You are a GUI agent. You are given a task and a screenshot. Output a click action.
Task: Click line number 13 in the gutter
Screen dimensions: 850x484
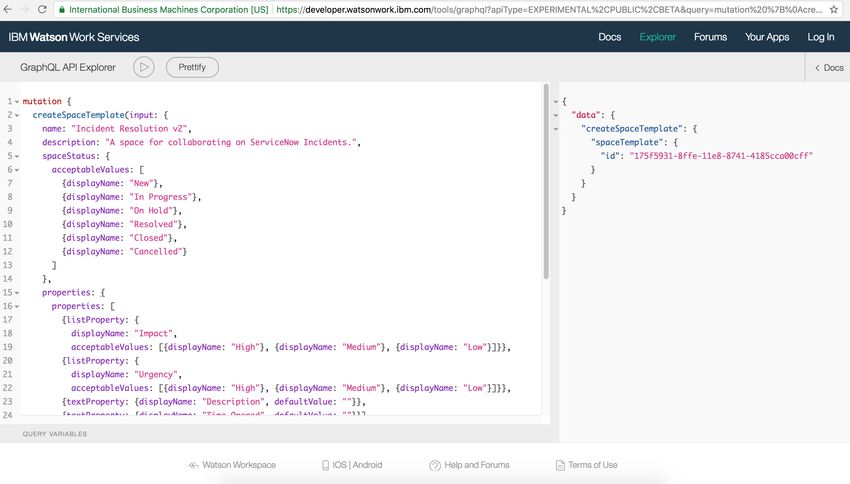(x=8, y=265)
